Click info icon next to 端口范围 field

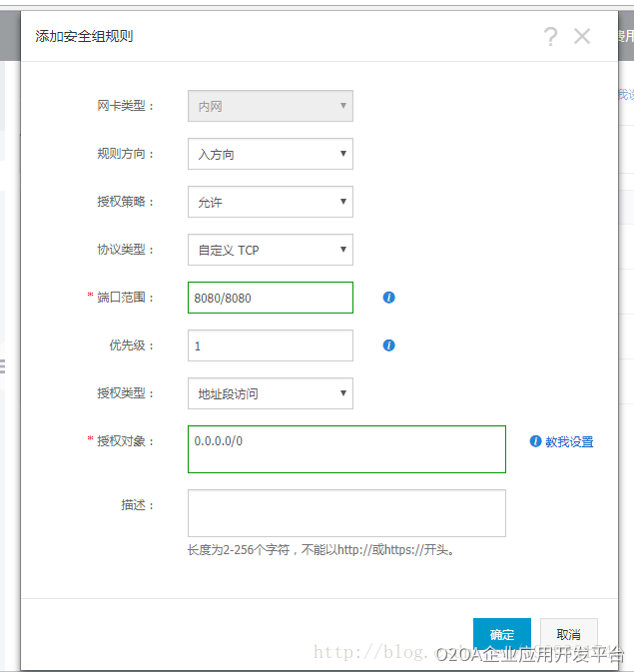point(389,298)
